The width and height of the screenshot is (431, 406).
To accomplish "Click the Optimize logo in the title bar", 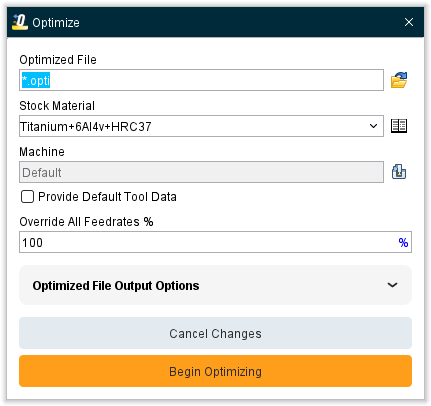I will 20,22.
